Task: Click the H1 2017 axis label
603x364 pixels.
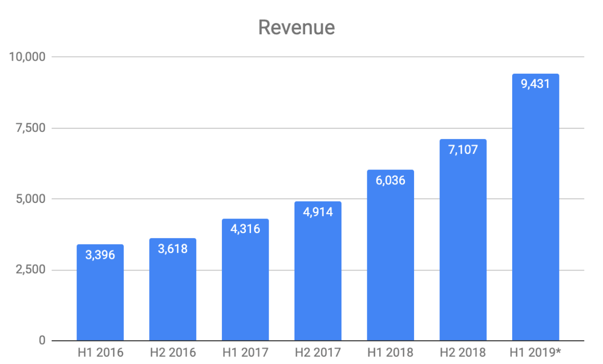Action: tap(245, 353)
